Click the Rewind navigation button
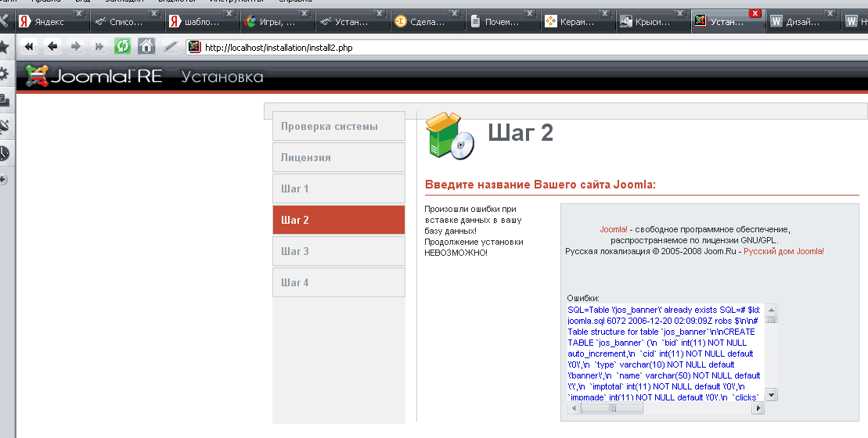The width and height of the screenshot is (868, 438). 29,46
